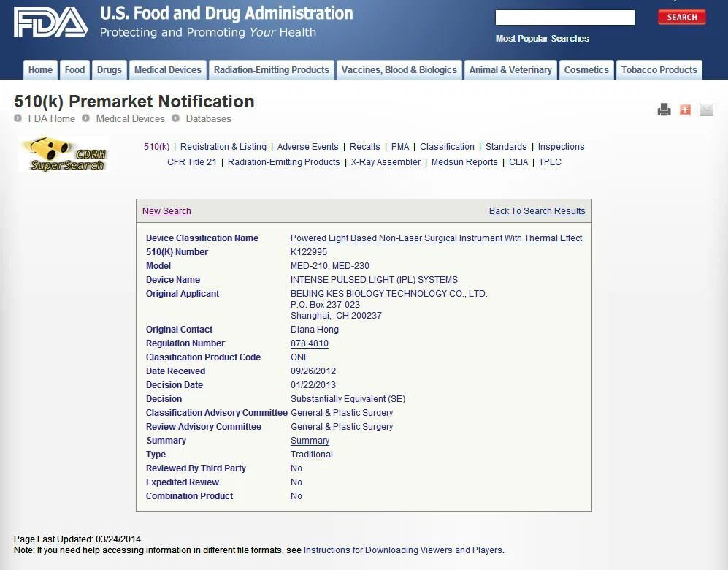This screenshot has width=728, height=570.
Task: Click the New Search link
Action: coord(166,211)
